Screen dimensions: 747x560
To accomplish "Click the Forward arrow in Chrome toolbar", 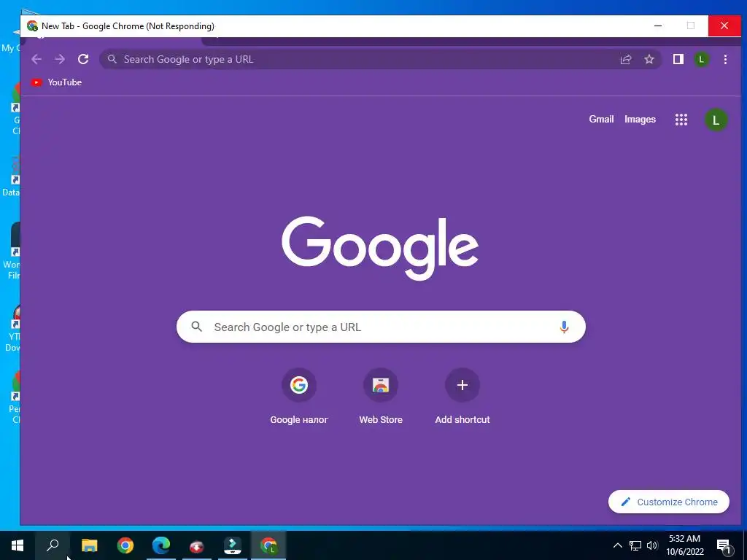I will [x=60, y=59].
